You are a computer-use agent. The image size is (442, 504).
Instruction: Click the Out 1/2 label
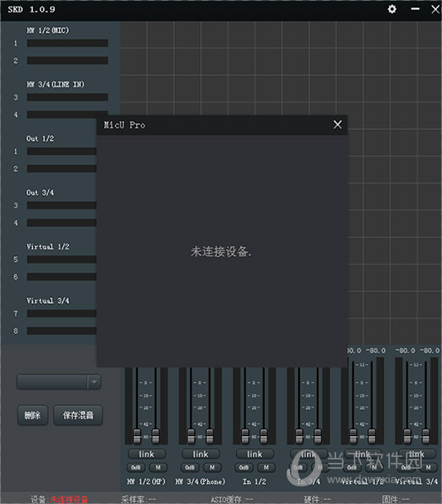40,139
